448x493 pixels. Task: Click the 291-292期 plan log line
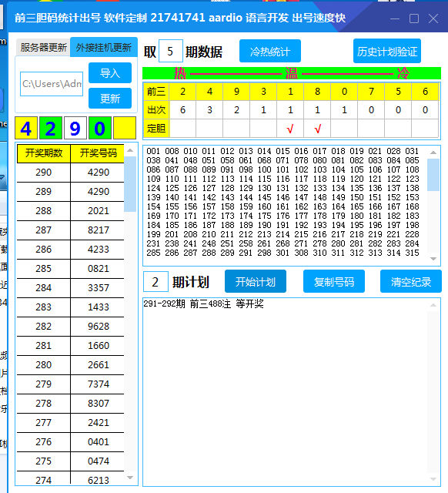(203, 304)
